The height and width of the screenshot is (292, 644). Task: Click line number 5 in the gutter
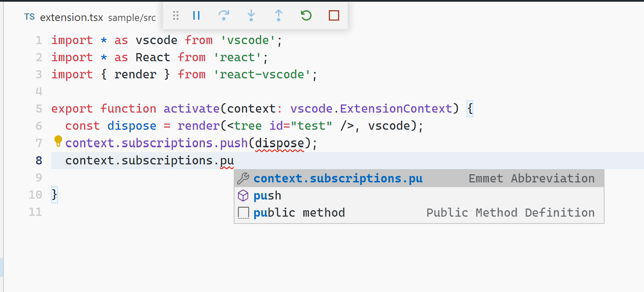[x=39, y=109]
